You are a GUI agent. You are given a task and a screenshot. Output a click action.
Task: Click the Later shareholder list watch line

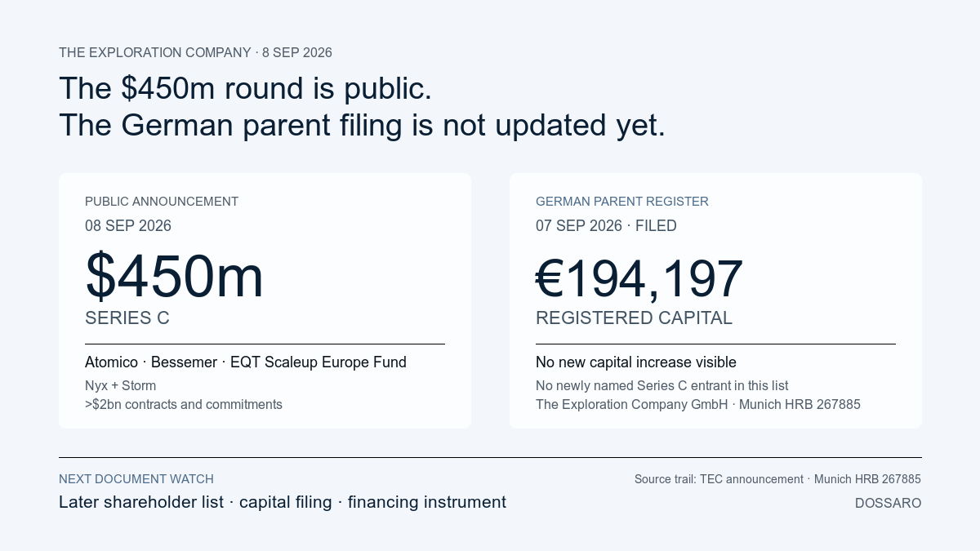(283, 502)
